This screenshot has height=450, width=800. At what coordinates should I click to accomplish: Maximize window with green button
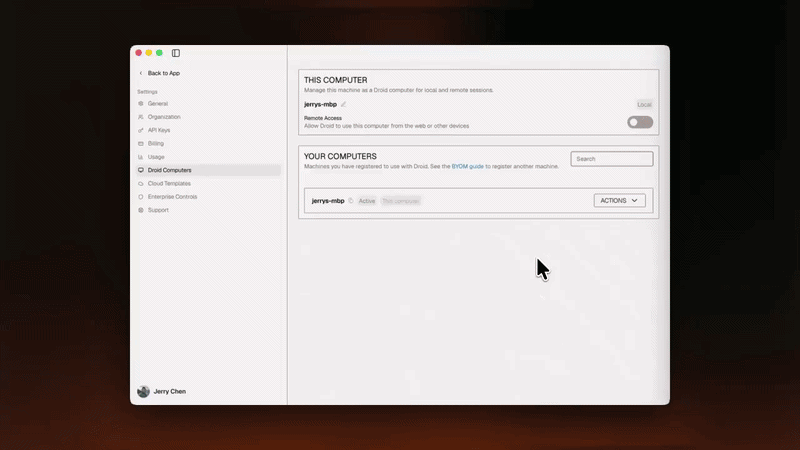pyautogui.click(x=159, y=53)
